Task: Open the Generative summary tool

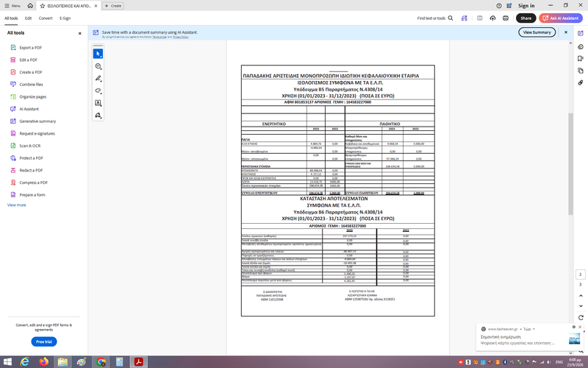Action: tap(33, 121)
